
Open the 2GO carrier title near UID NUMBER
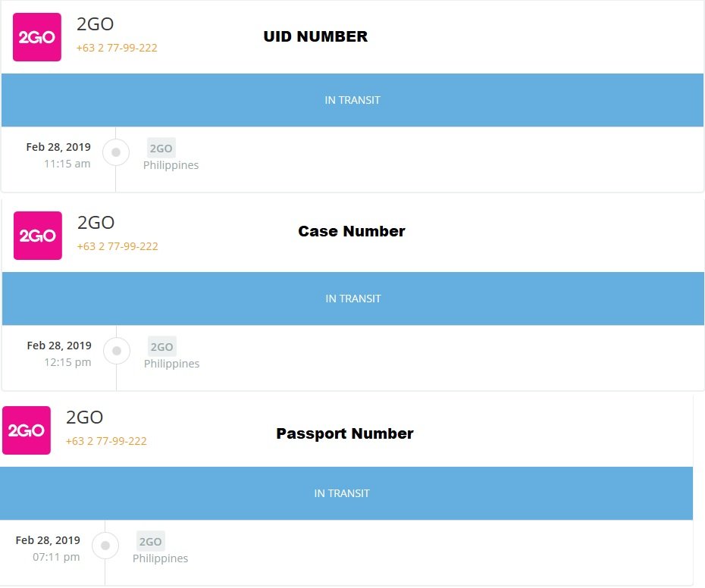(95, 23)
